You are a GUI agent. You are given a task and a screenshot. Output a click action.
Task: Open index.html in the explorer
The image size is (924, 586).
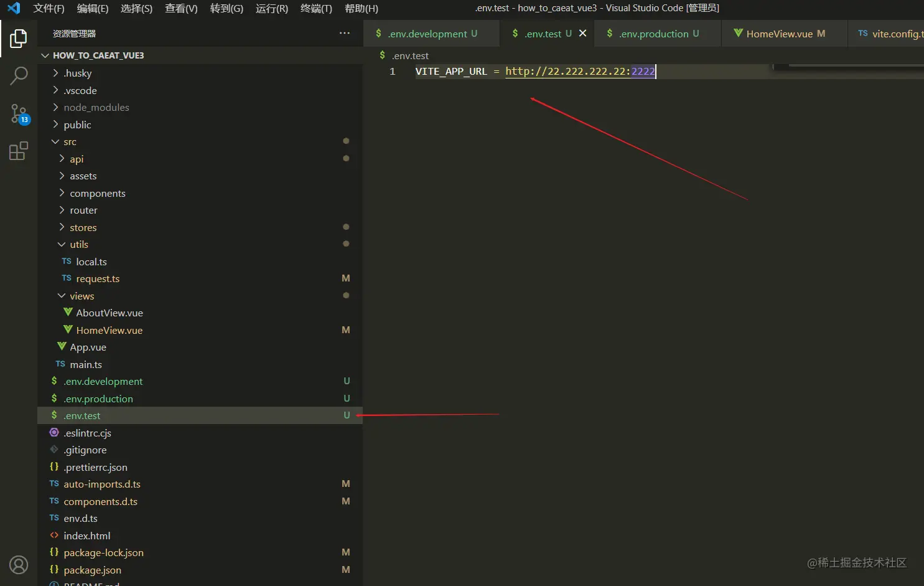[x=200, y=536]
